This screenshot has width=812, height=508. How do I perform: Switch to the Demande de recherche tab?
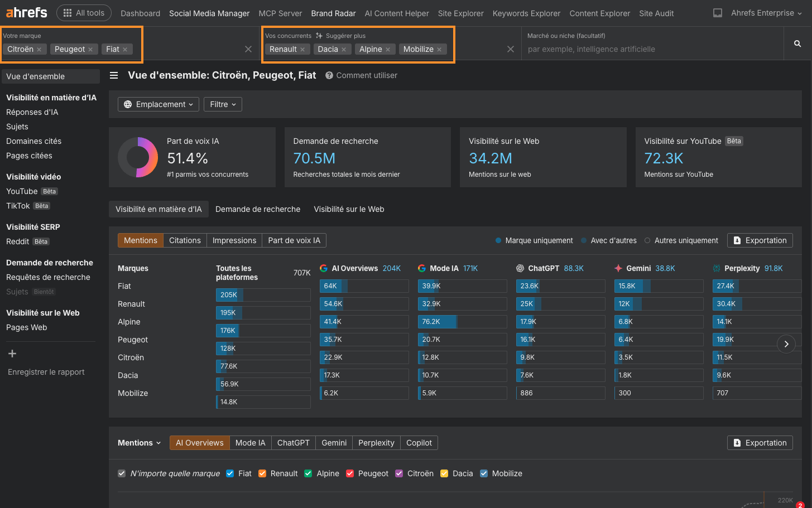click(x=258, y=209)
